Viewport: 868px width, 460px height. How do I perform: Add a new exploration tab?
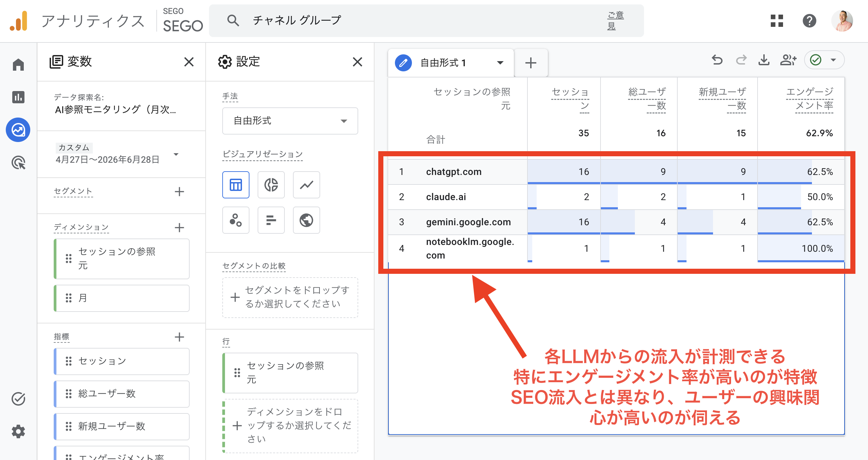(531, 63)
